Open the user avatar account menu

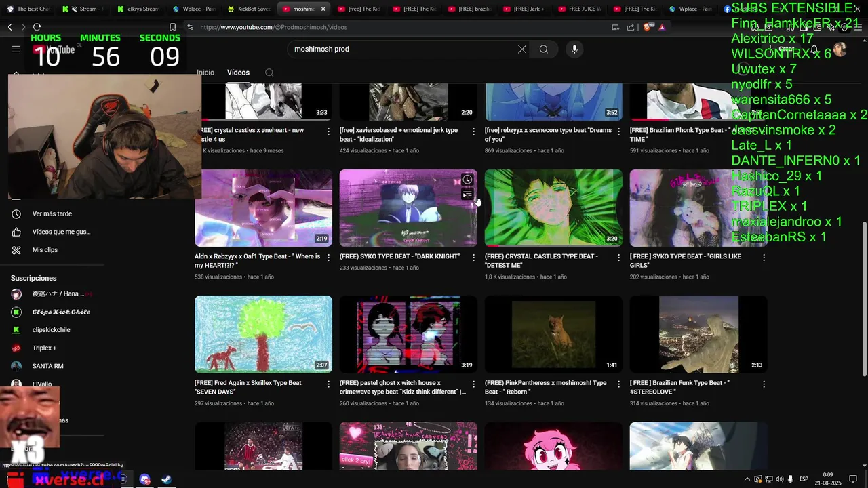point(840,49)
